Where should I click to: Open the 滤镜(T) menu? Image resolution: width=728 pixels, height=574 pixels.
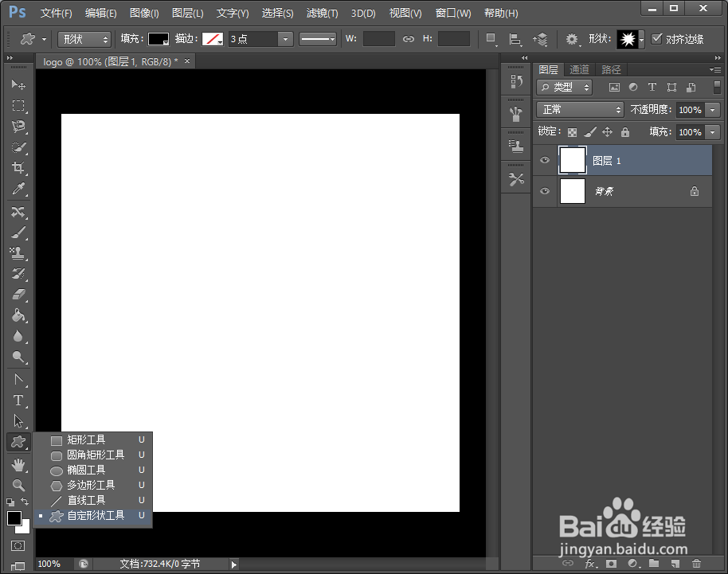tap(323, 13)
